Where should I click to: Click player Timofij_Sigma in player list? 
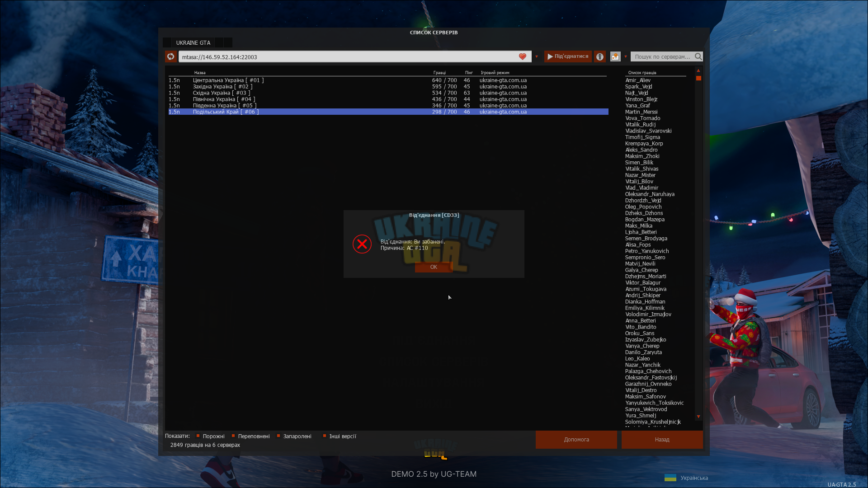tap(642, 137)
